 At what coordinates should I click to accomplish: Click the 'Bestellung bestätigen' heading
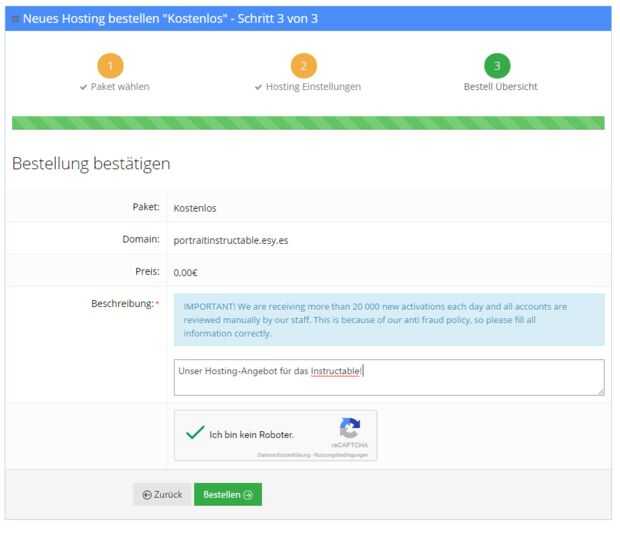click(91, 164)
